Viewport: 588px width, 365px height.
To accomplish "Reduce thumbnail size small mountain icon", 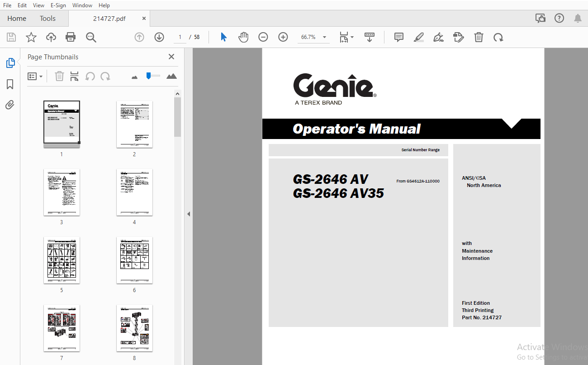I will [134, 77].
